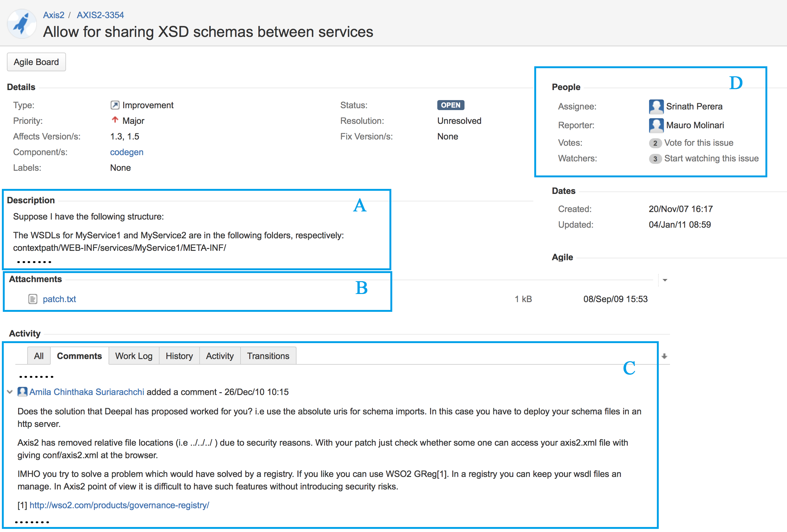
Task: Click the activity sort order arrow icon
Action: pos(664,356)
